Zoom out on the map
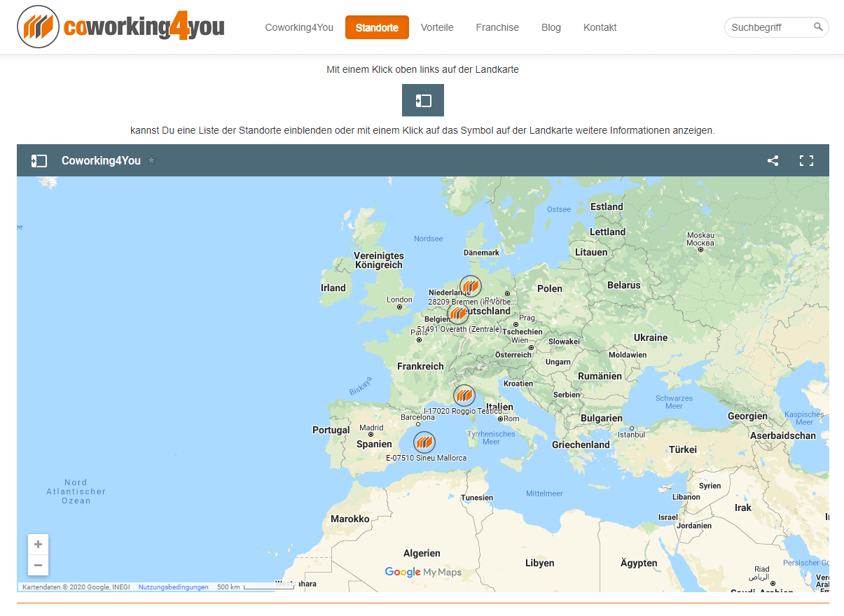 point(38,565)
